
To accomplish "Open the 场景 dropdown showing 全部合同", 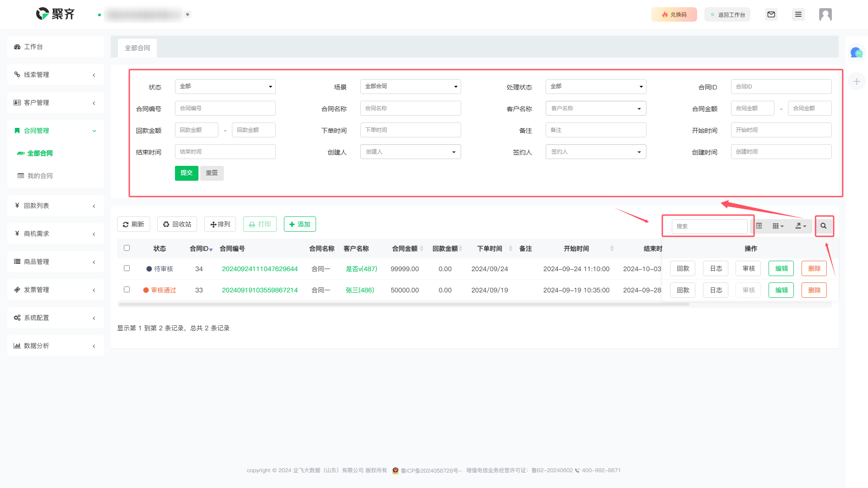I will tap(410, 86).
